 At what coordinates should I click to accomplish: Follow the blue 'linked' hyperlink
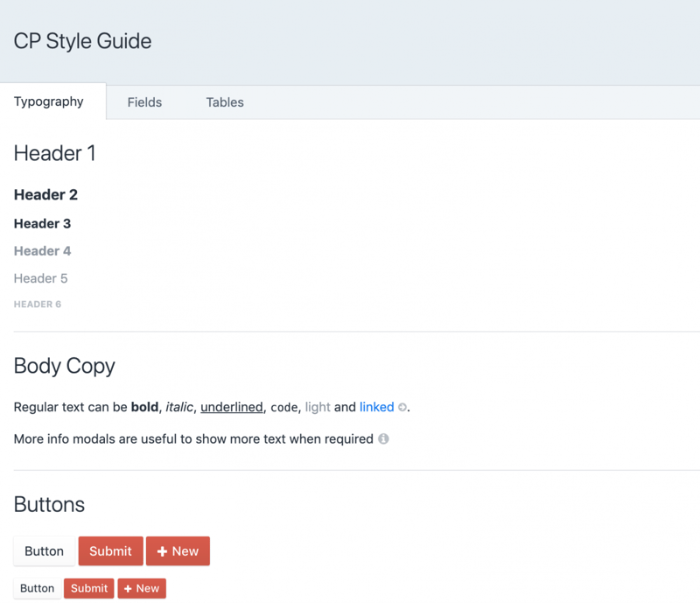[376, 407]
